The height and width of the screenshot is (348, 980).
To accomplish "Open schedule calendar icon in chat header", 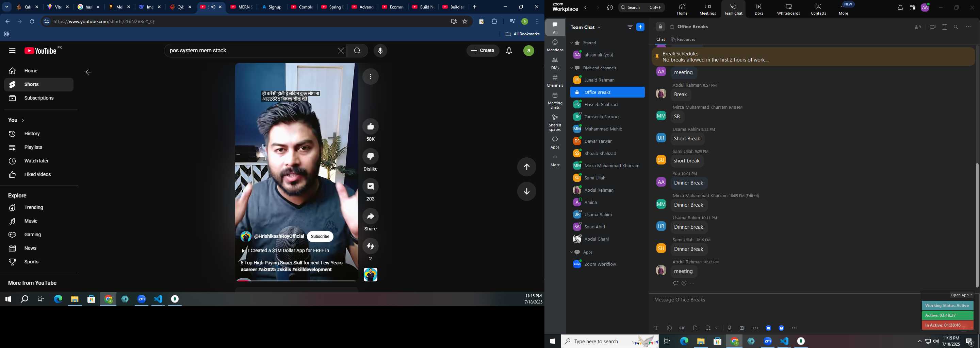I will coord(944,27).
